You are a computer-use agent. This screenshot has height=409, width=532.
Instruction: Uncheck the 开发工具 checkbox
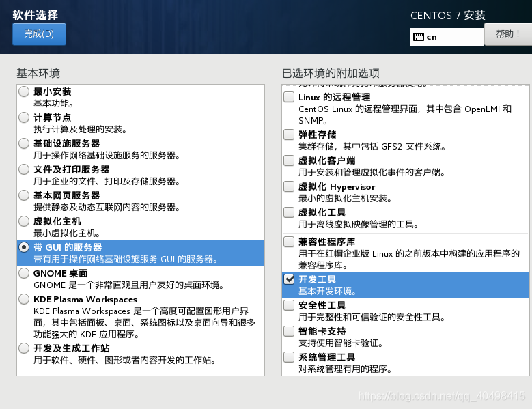pyautogui.click(x=289, y=279)
